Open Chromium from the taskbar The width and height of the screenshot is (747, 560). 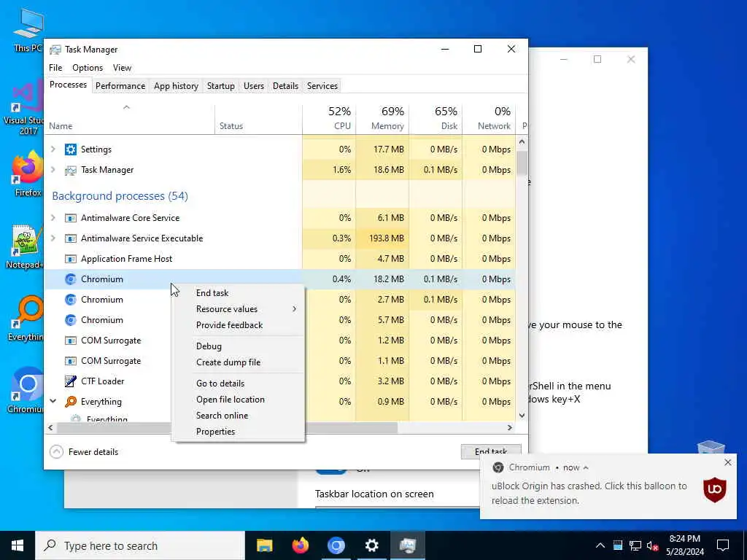336,545
